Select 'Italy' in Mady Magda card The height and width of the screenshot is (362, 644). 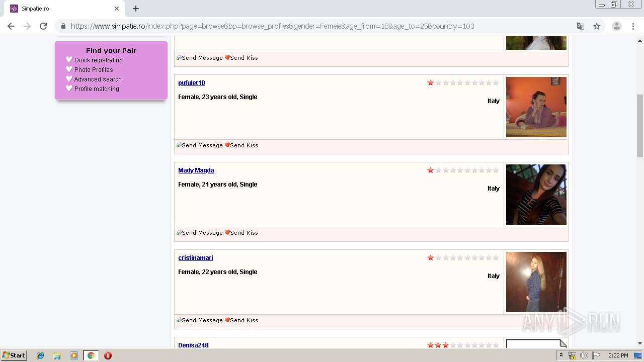494,189
